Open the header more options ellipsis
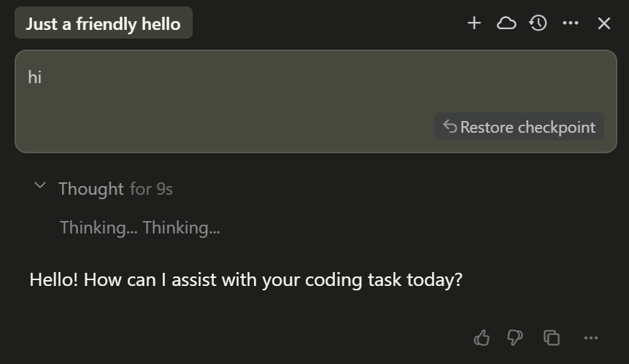The height and width of the screenshot is (364, 629). [x=571, y=23]
